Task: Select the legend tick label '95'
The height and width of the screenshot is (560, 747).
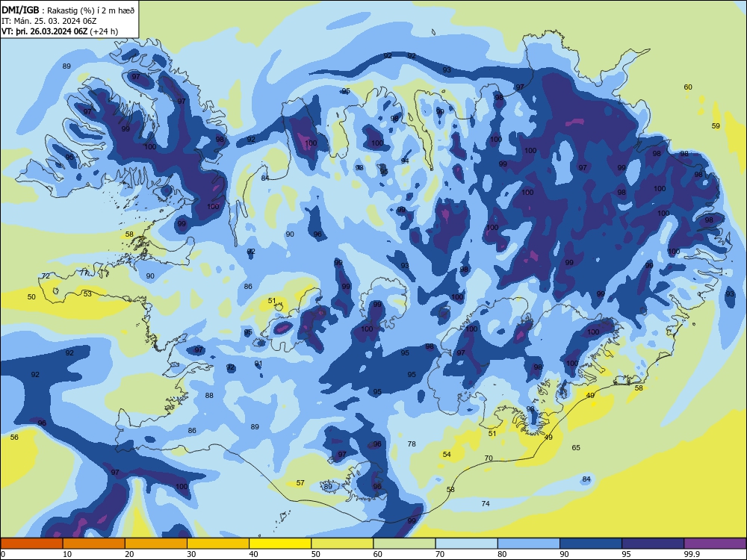Action: (627, 554)
